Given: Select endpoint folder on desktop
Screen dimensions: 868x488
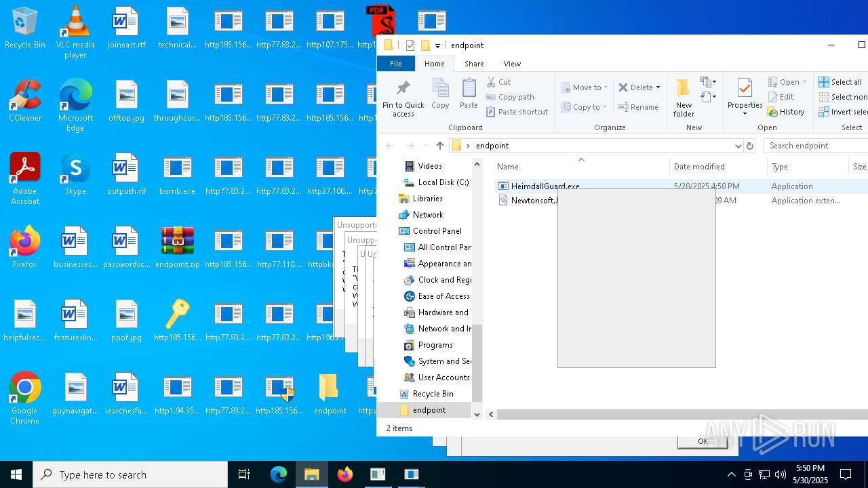Looking at the screenshot, I should 330,394.
